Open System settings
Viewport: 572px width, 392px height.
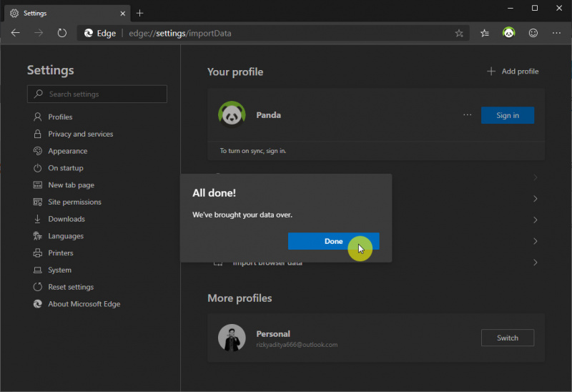point(59,270)
